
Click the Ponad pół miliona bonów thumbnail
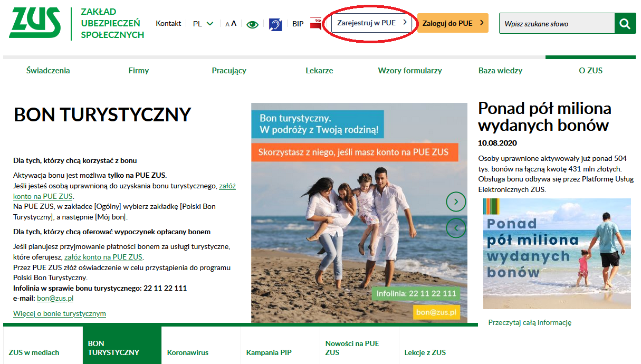pos(557,254)
